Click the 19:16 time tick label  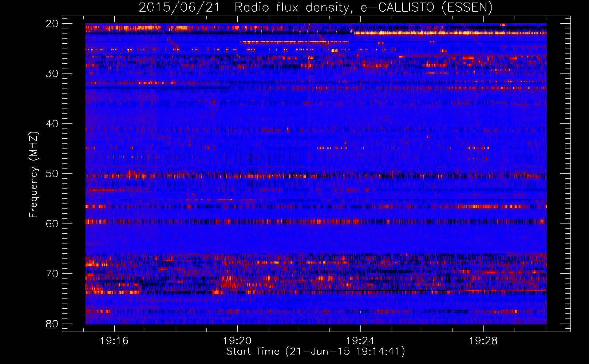(114, 341)
